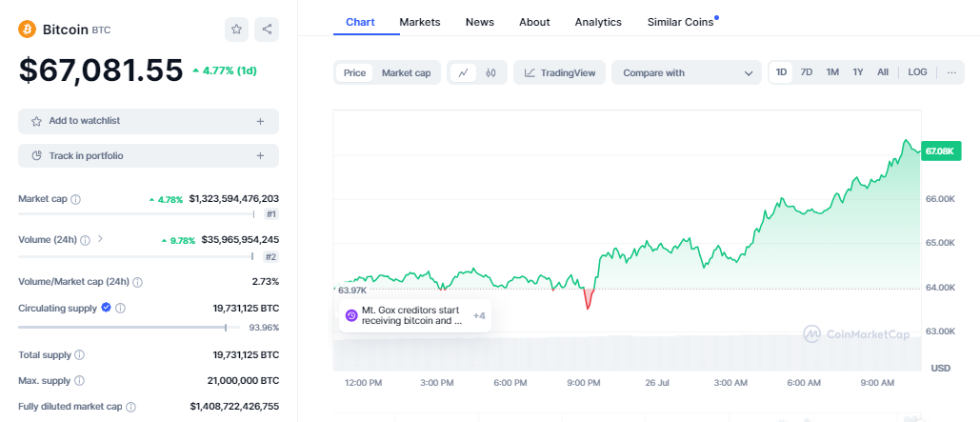Open the Market cap info icon
The height and width of the screenshot is (422, 980).
tap(75, 199)
